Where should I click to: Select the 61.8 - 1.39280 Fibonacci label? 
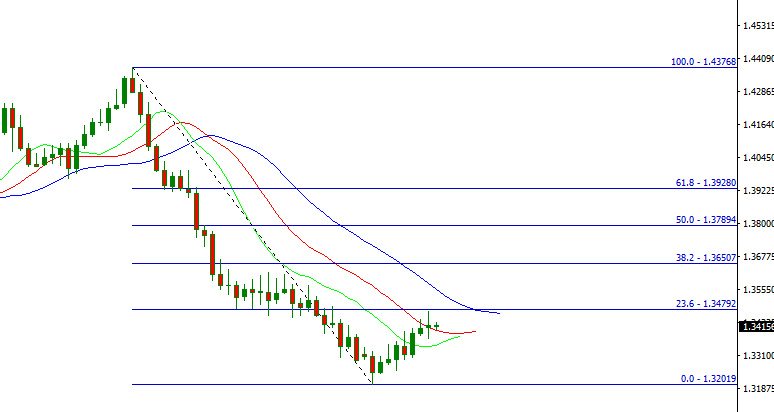[706, 183]
